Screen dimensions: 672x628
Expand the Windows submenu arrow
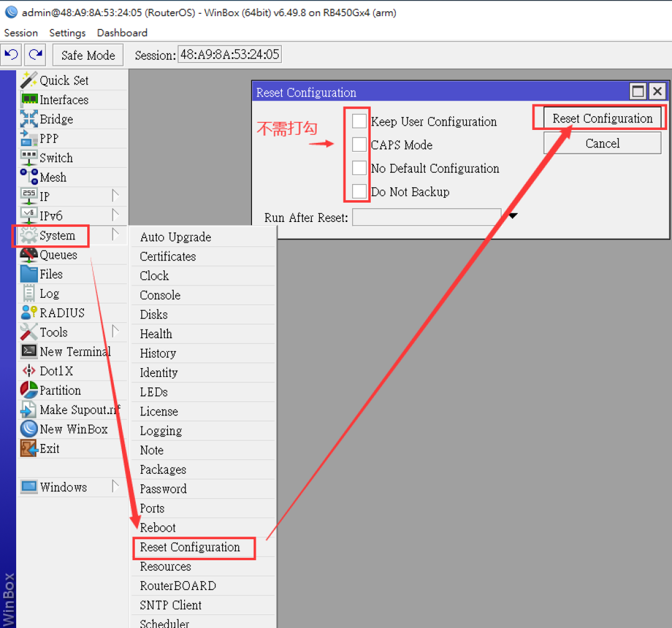click(x=115, y=487)
